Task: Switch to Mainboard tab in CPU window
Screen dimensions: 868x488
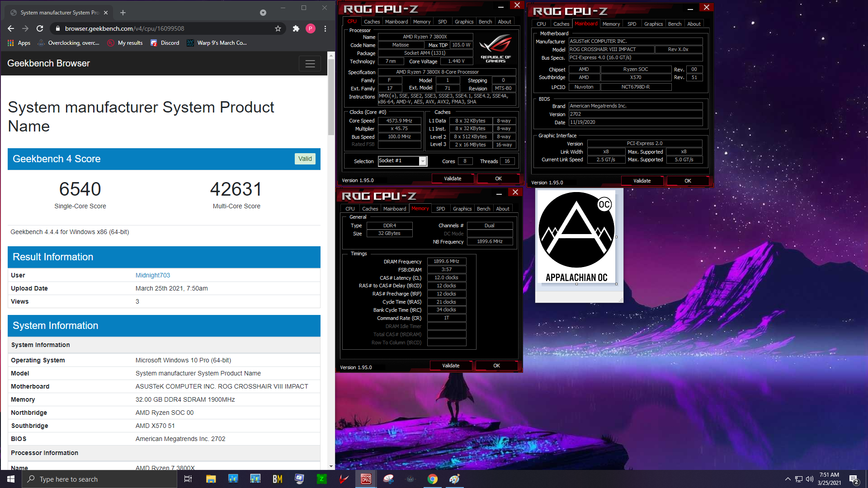Action: (396, 22)
